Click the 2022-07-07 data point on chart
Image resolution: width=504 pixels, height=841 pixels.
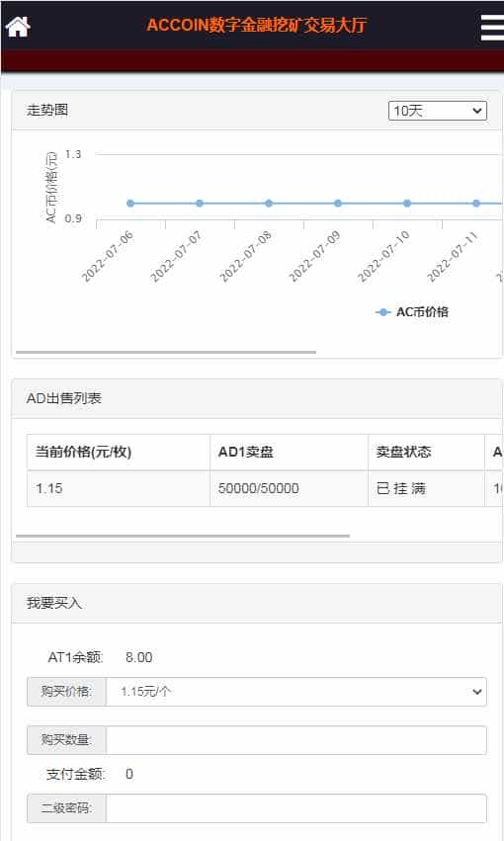tap(200, 204)
